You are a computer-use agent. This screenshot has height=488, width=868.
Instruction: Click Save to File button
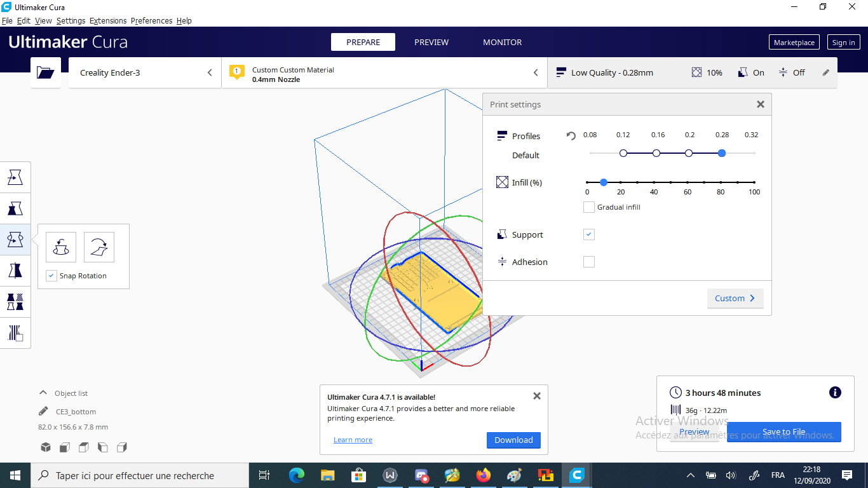click(783, 432)
